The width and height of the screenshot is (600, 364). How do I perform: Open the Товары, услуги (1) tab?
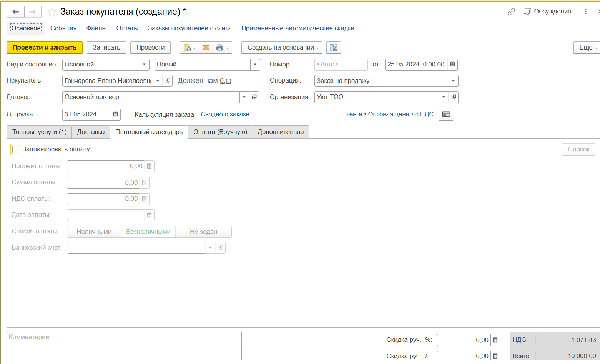click(39, 132)
